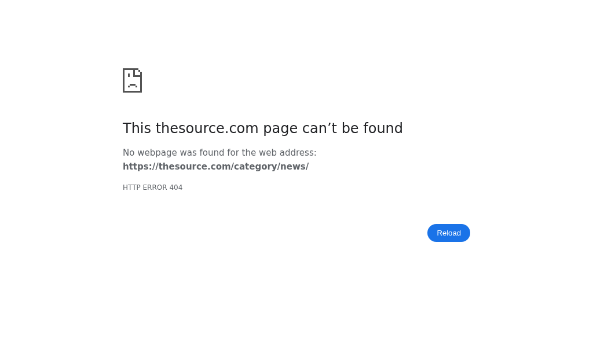The width and height of the screenshot is (593, 364).
Task: Click the word "This" starting the heading
Action: (137, 128)
